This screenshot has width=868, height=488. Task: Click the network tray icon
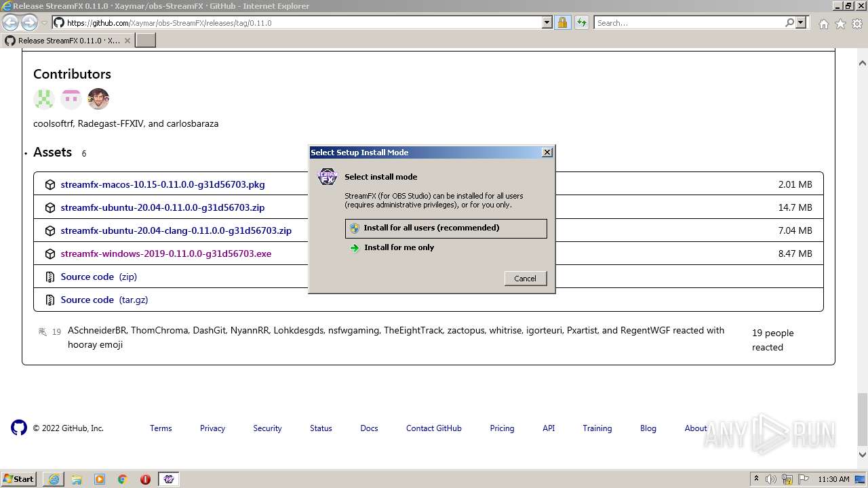(787, 479)
